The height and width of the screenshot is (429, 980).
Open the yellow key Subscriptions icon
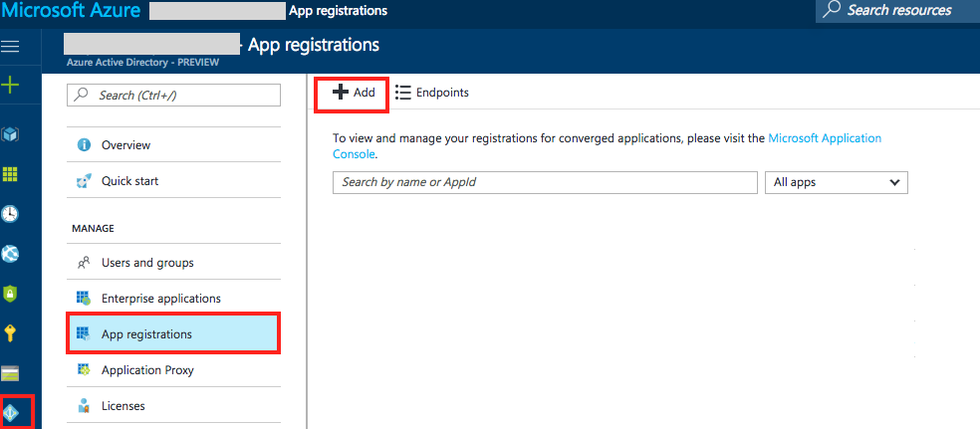(x=11, y=333)
